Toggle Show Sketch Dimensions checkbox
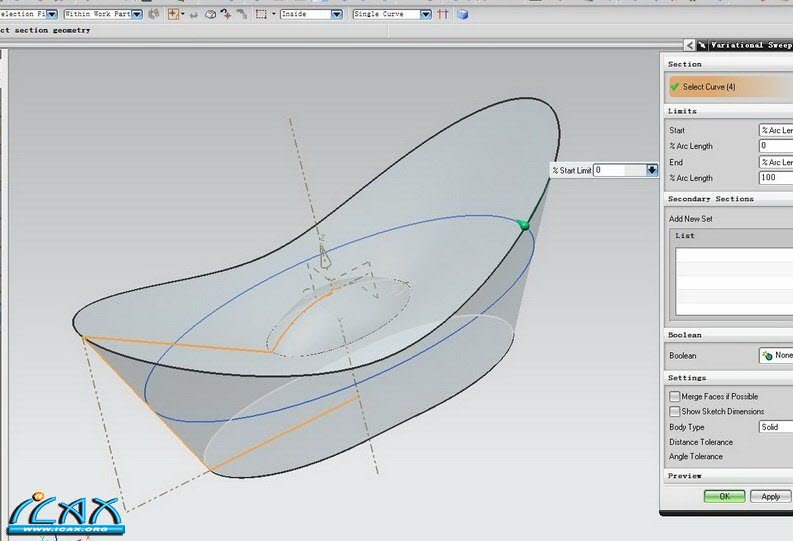Screen dimensions: 793x541 [x=674, y=411]
